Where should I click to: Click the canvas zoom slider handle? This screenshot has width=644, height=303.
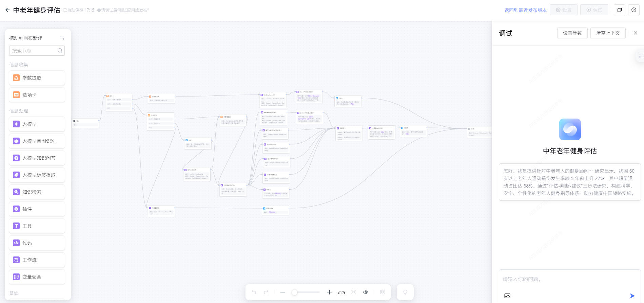[295, 292]
